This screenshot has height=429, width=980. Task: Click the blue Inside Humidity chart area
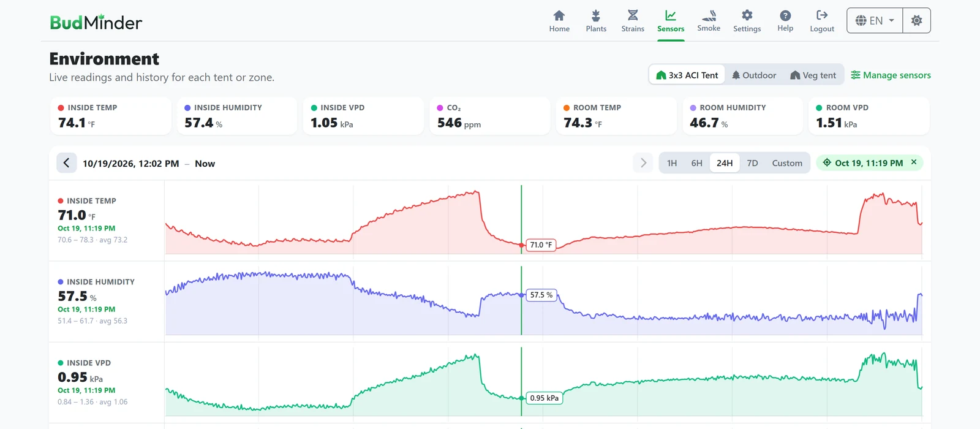pos(543,300)
